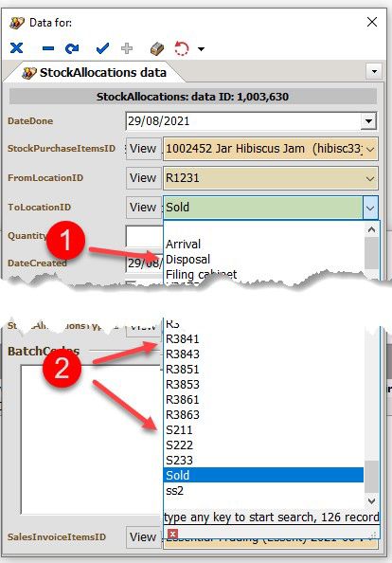Image resolution: width=392 pixels, height=563 pixels.
Task: Click the blue X cancel icon in toolbar
Action: click(x=16, y=48)
